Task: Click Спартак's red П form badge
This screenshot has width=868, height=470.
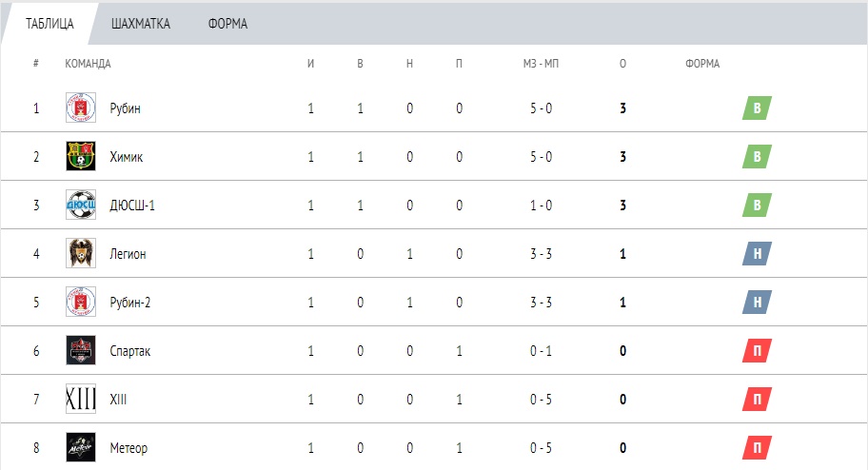Action: (757, 350)
